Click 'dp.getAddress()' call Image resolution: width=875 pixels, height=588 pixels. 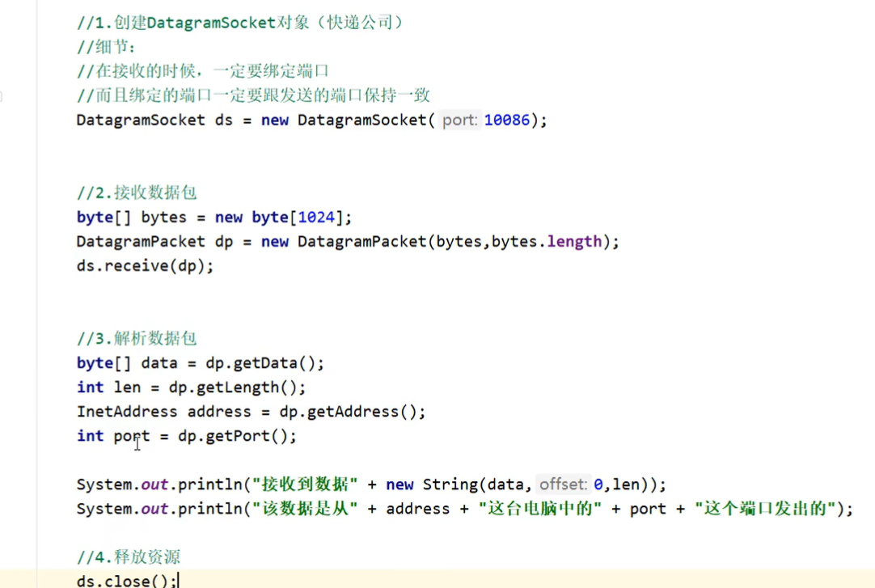(348, 412)
